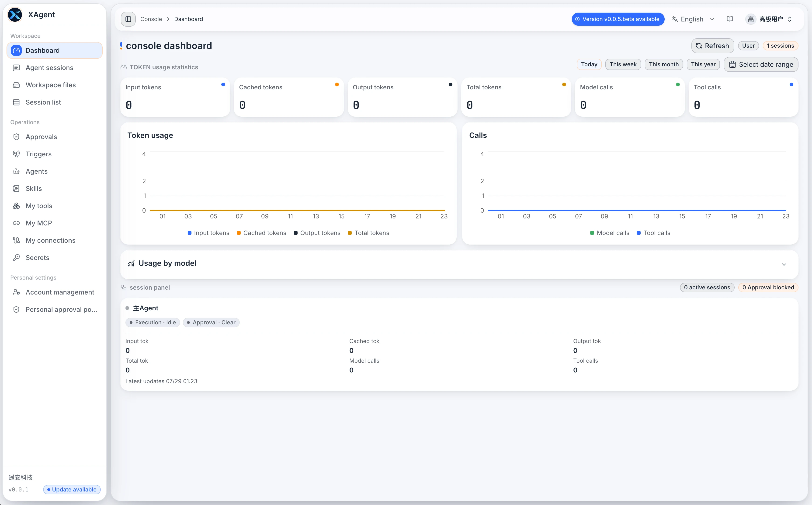Toggle Cached tokens legend in chart
812x505 pixels.
click(261, 233)
